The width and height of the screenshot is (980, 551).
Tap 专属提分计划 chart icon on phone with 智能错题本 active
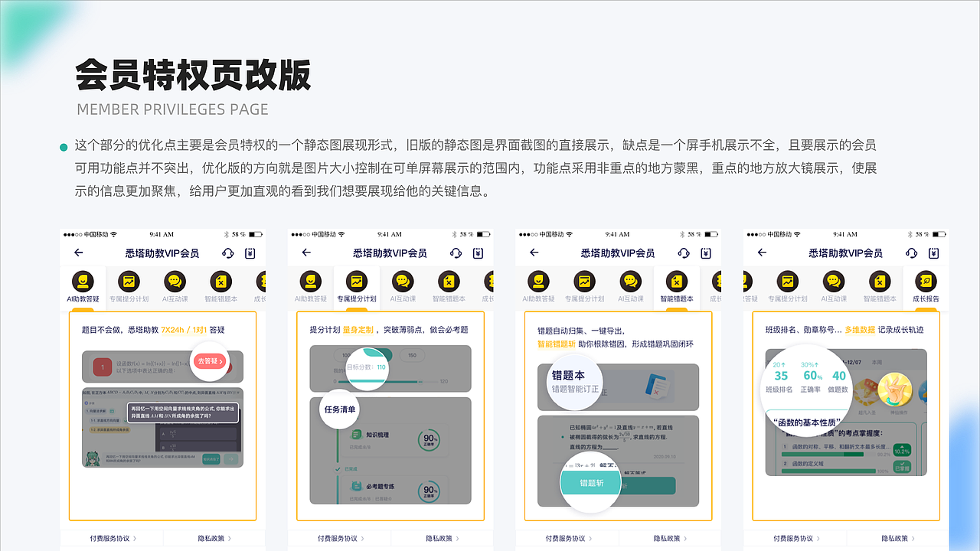point(585,282)
